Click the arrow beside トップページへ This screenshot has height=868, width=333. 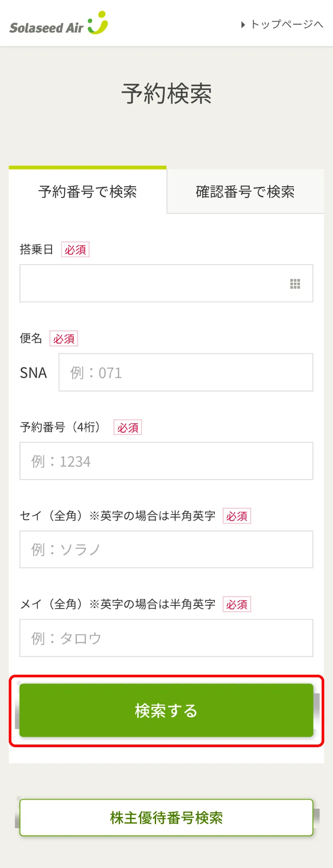pyautogui.click(x=243, y=25)
